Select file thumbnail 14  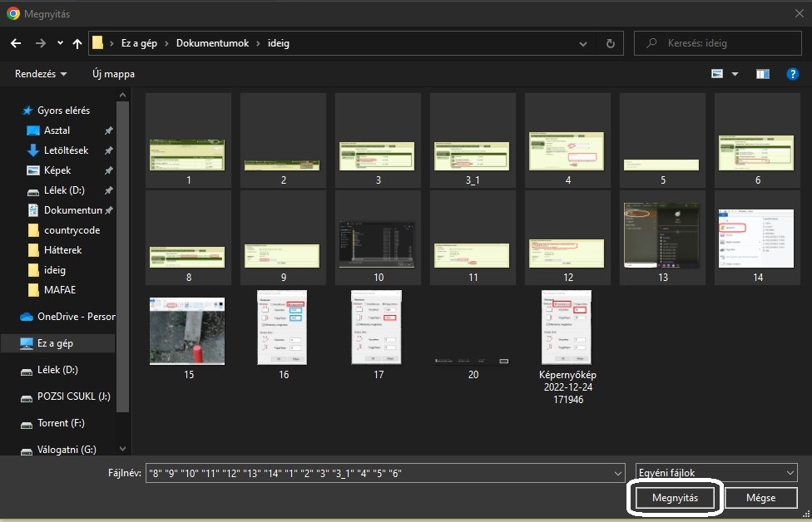pos(756,238)
